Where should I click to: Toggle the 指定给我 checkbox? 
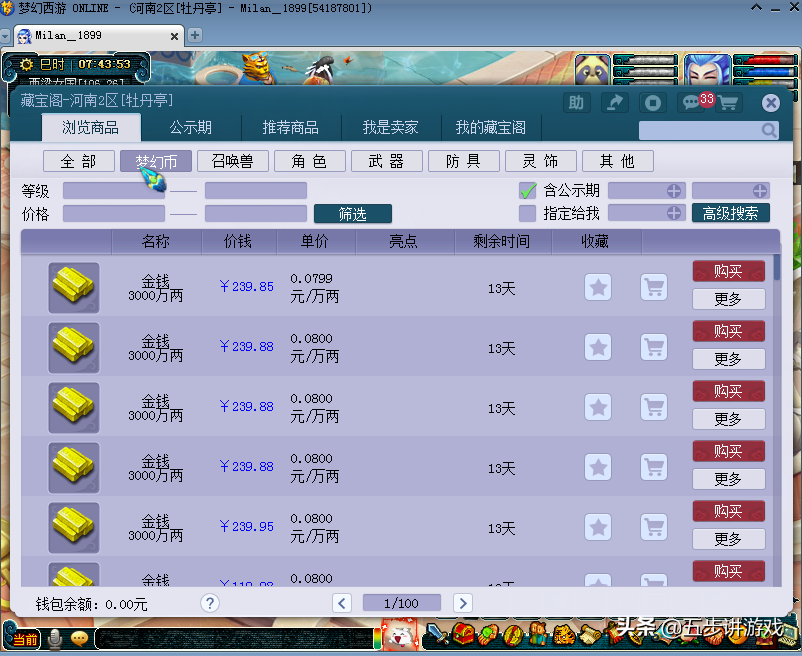527,213
